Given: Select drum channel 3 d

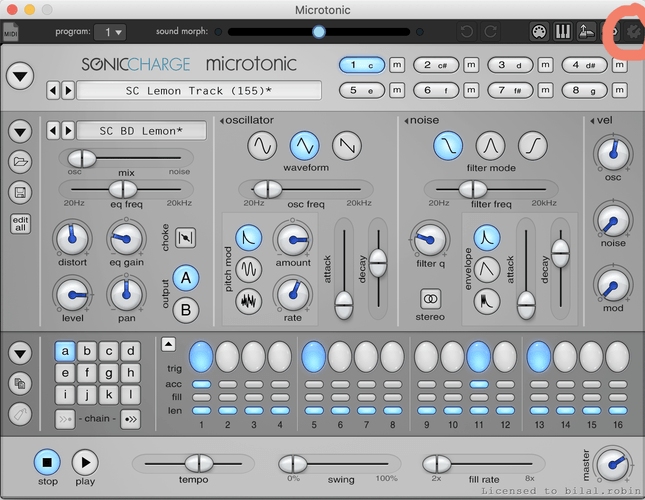Looking at the screenshot, I should 510,65.
